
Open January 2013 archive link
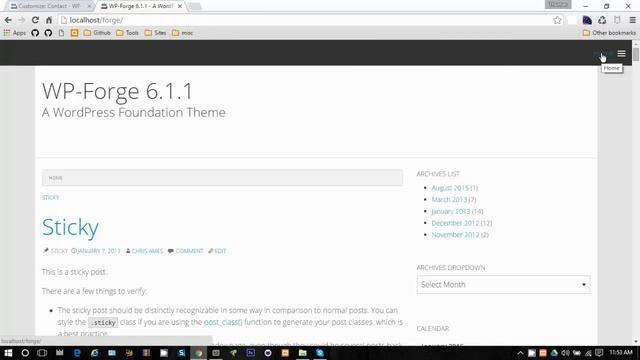tap(451, 211)
